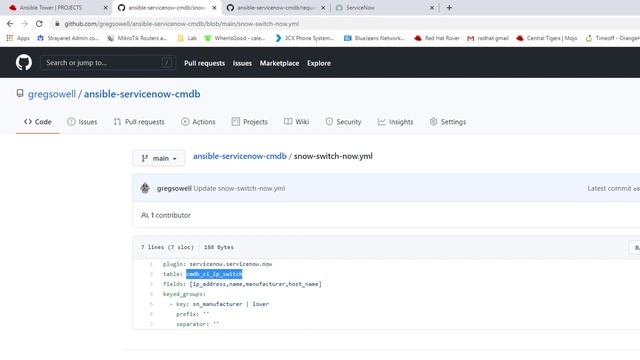
Task: Open the 3CX Phone System bookmark
Action: pos(304,38)
